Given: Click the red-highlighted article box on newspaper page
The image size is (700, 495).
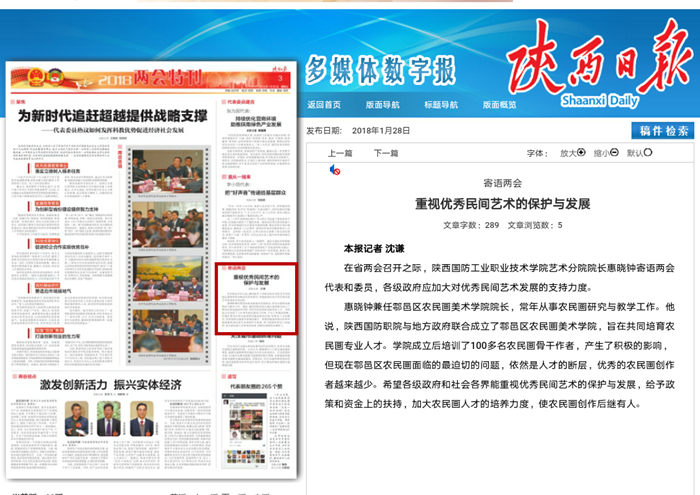Looking at the screenshot, I should coord(257,300).
